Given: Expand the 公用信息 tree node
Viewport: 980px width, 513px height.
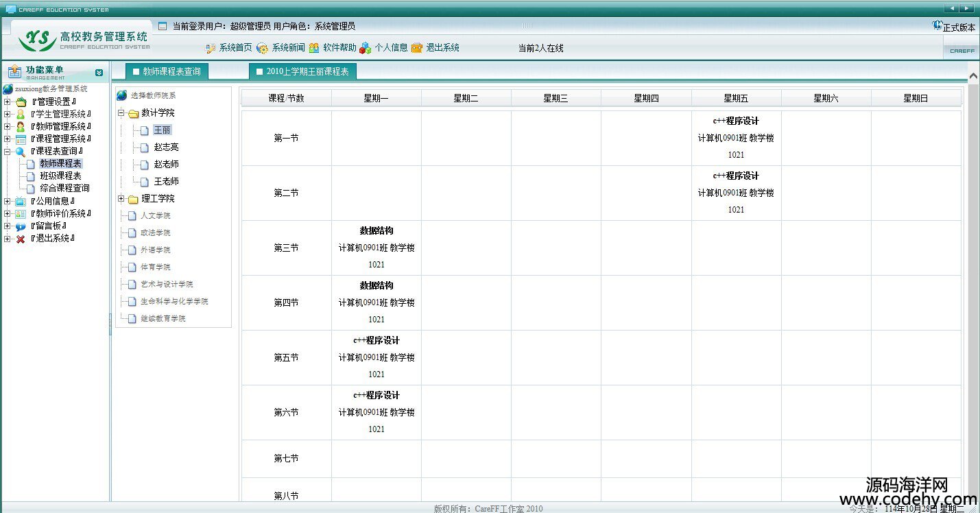Looking at the screenshot, I should click(x=7, y=202).
